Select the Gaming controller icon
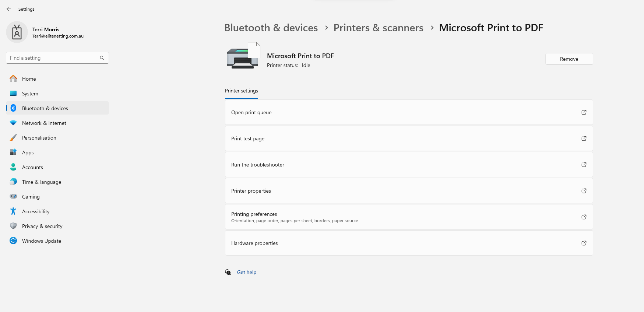This screenshot has height=312, width=644. click(x=13, y=196)
